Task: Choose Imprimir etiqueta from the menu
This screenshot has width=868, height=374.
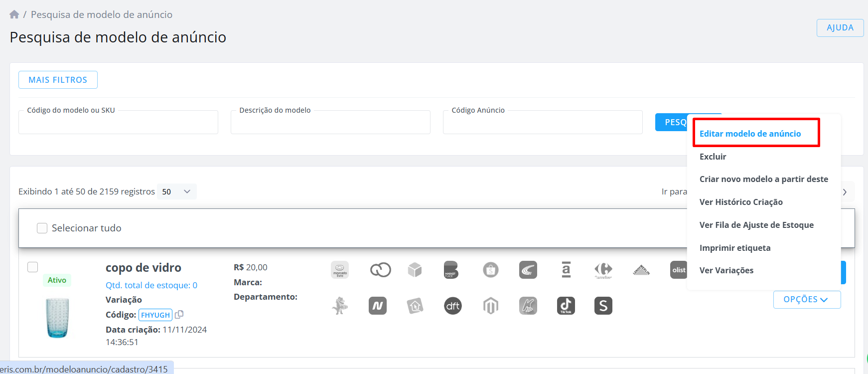Action: 735,248
